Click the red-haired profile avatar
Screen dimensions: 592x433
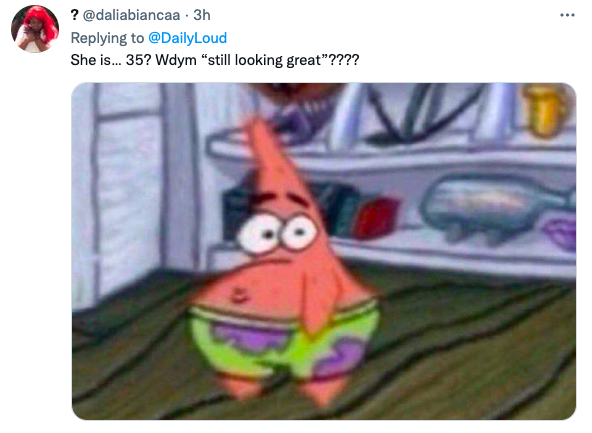(35, 29)
